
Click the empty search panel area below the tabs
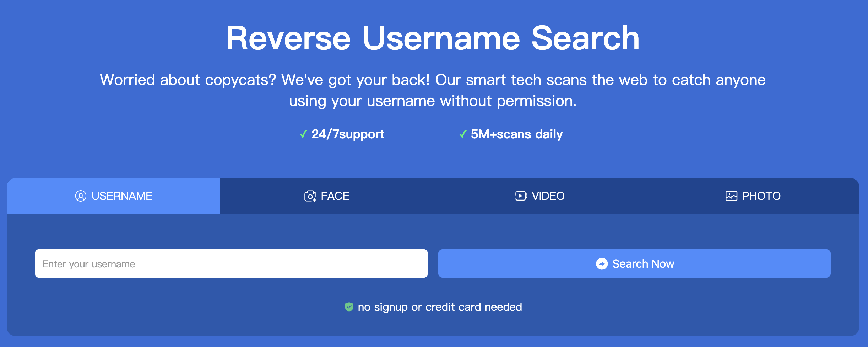(433, 231)
